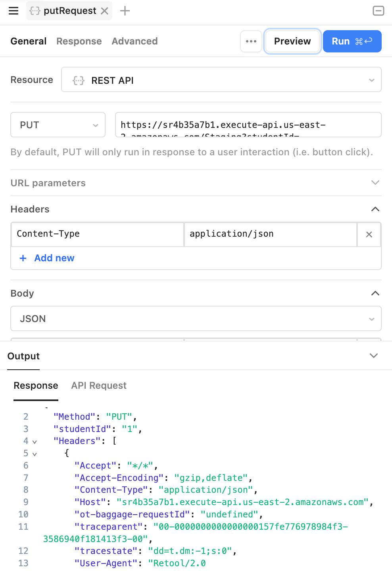Click the "Retool/2.0" value in output

click(177, 563)
